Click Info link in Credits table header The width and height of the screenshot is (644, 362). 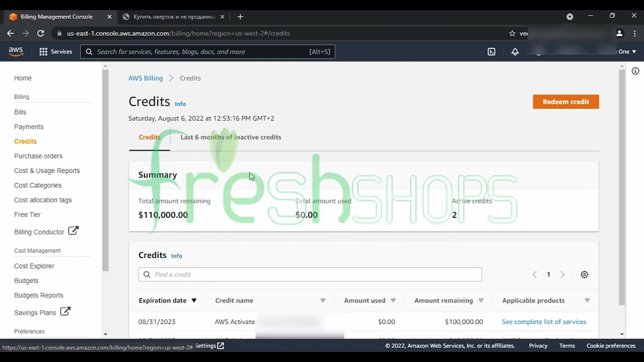pos(177,256)
